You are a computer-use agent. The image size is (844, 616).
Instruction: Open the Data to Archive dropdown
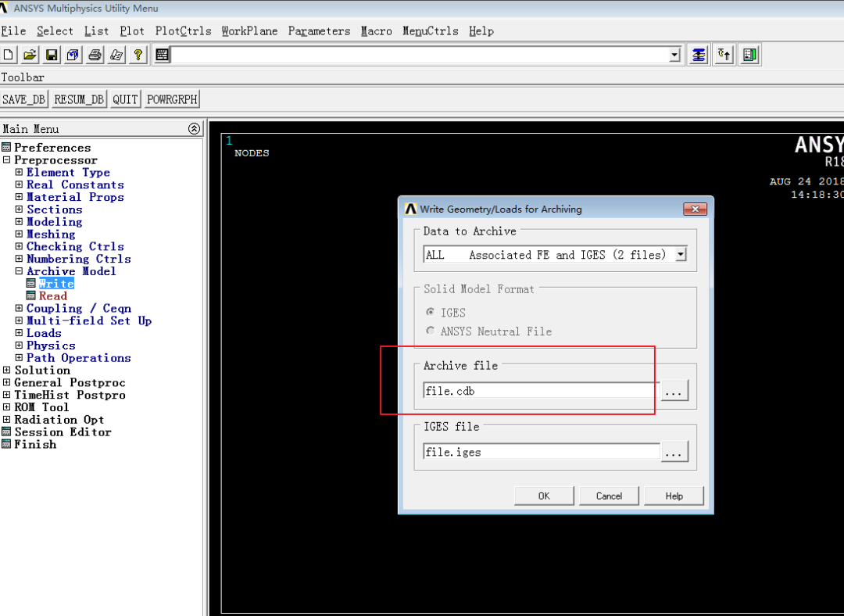point(681,254)
